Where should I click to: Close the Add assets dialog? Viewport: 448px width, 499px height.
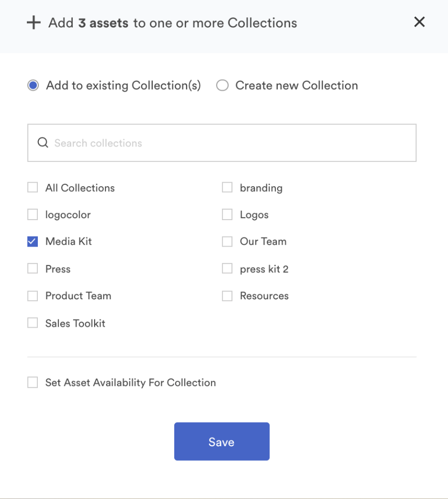tap(419, 22)
